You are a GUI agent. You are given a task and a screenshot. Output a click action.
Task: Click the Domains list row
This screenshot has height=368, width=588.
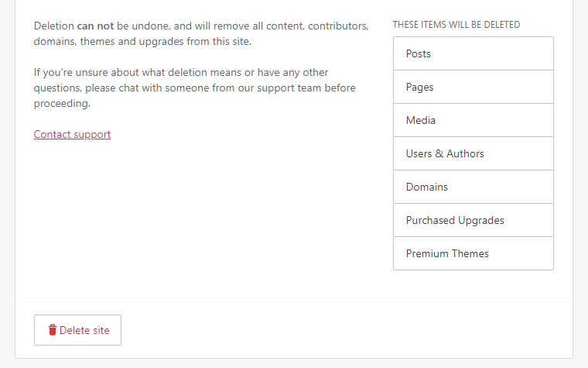(473, 187)
